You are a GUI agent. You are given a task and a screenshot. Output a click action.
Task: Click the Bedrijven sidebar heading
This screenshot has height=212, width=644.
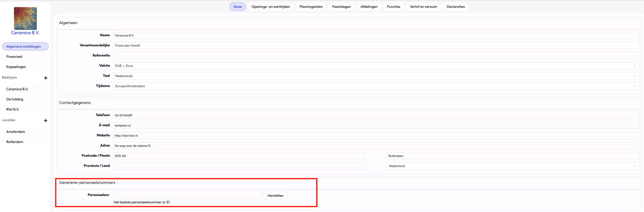(x=9, y=77)
